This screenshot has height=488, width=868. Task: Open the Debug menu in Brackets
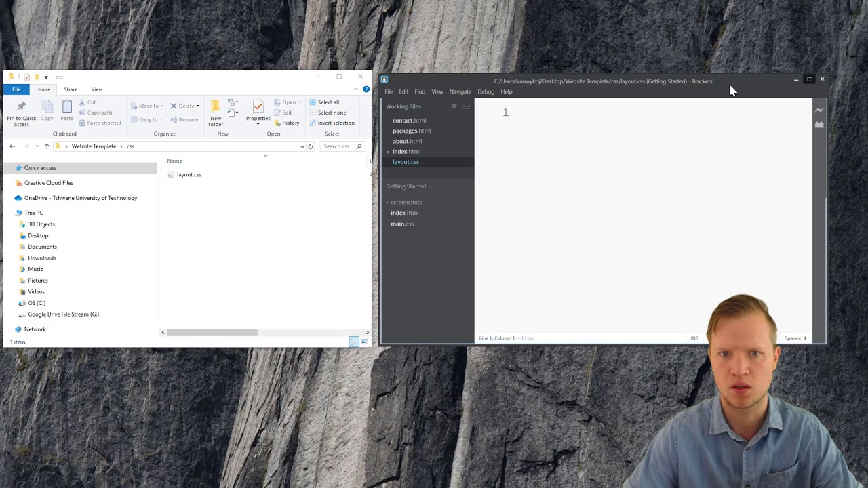pyautogui.click(x=486, y=91)
